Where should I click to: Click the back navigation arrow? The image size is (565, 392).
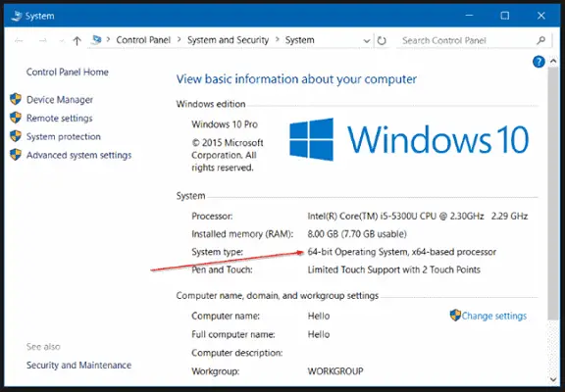coord(19,41)
